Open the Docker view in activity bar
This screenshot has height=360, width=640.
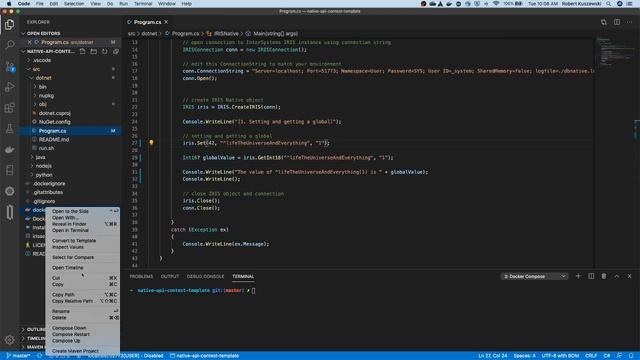pyautogui.click(x=9, y=149)
